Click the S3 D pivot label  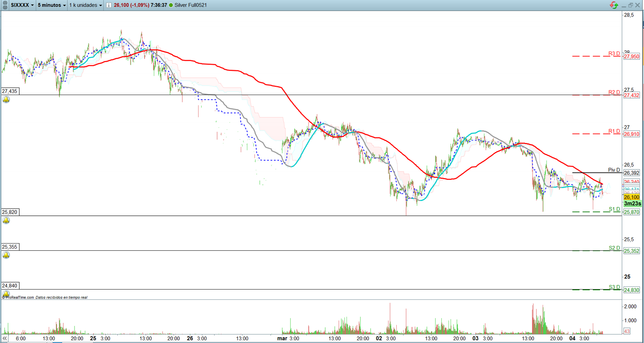tap(614, 287)
